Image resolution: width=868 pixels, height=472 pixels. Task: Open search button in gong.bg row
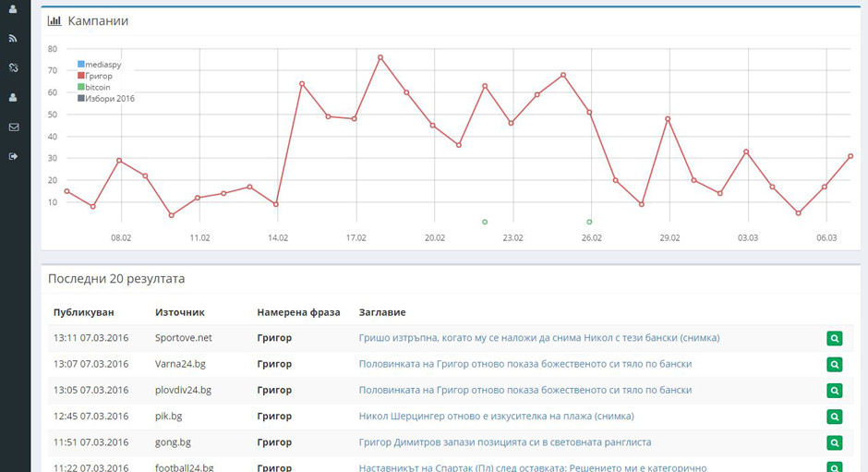click(834, 442)
